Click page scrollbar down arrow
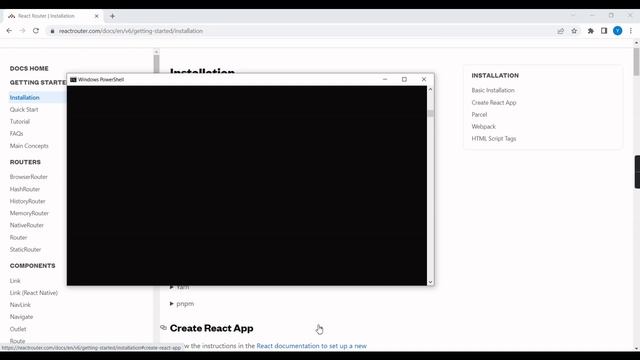Image resolution: width=640 pixels, height=360 pixels. 636,349
